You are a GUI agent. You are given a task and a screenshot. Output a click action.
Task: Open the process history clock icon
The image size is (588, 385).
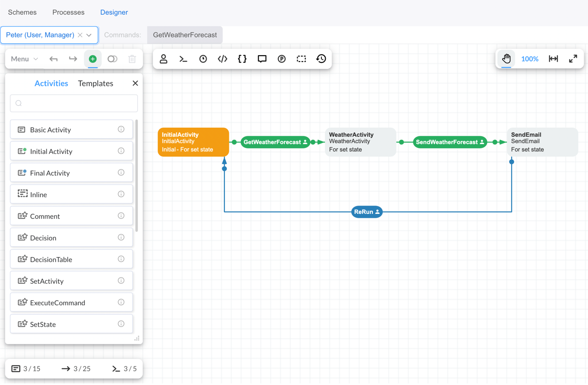(321, 59)
